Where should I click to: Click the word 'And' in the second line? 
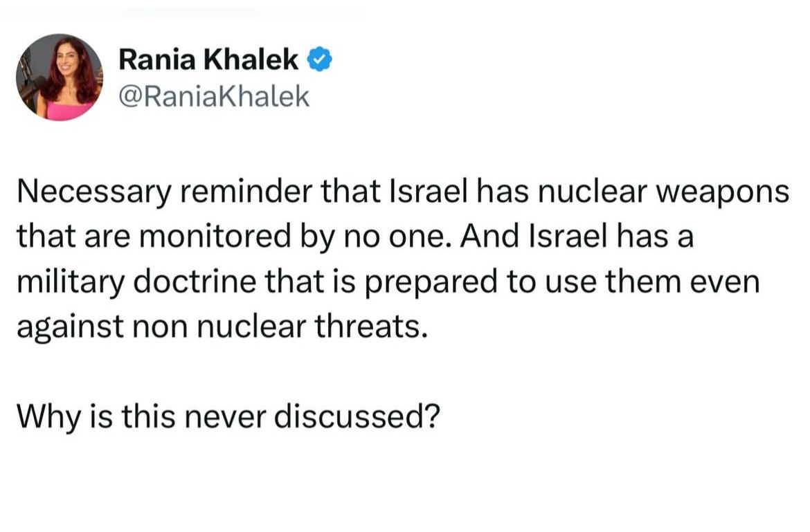[489, 237]
